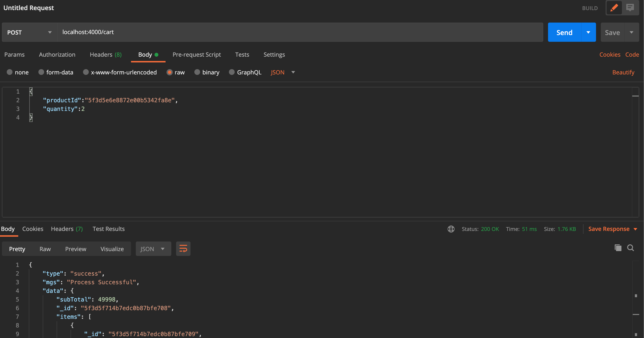The width and height of the screenshot is (644, 338).
Task: Click the globe network icon near Status
Action: pos(451,229)
